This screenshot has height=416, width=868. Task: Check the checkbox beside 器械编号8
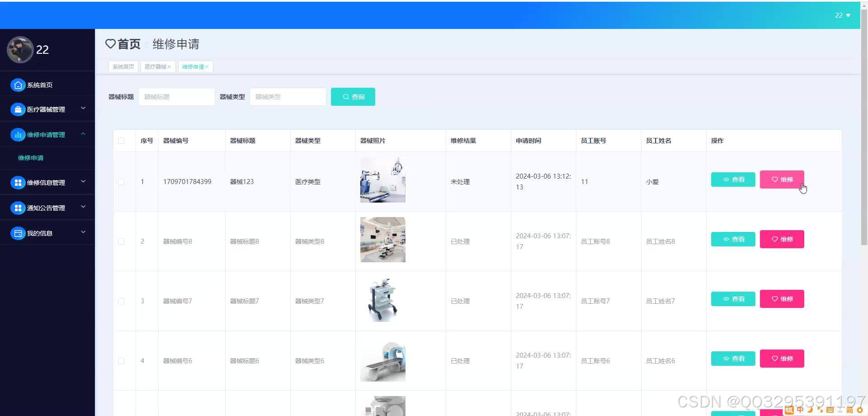121,241
